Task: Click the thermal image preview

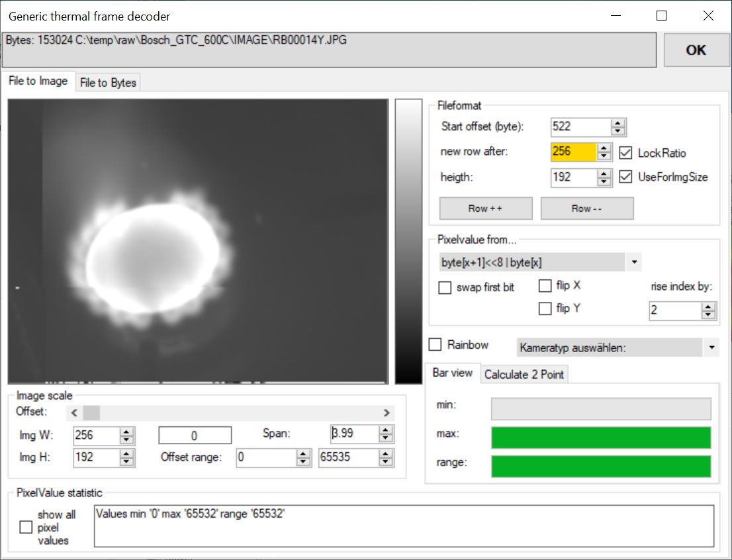Action: tap(198, 241)
